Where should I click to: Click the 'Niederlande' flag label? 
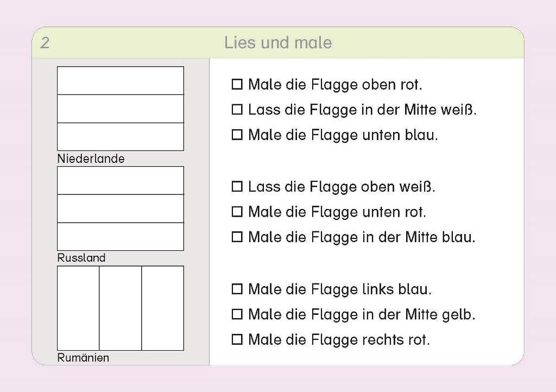click(x=91, y=159)
